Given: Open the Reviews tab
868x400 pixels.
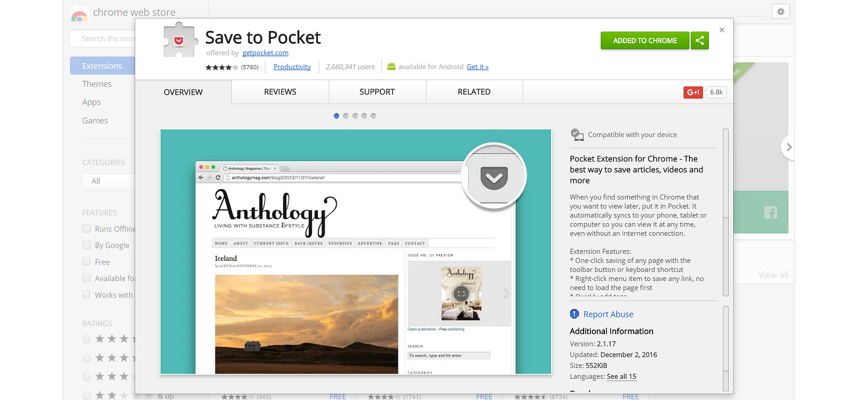Looking at the screenshot, I should click(x=280, y=92).
